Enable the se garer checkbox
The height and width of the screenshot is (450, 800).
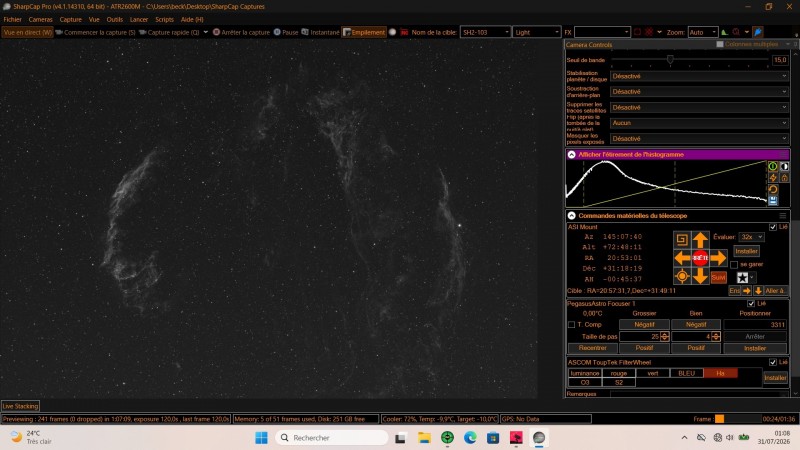[x=734, y=265]
